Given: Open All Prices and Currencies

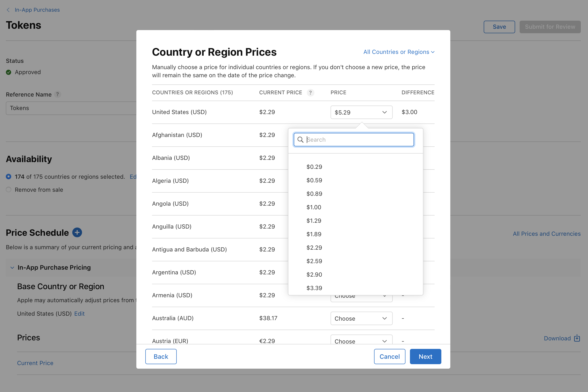Looking at the screenshot, I should [547, 233].
